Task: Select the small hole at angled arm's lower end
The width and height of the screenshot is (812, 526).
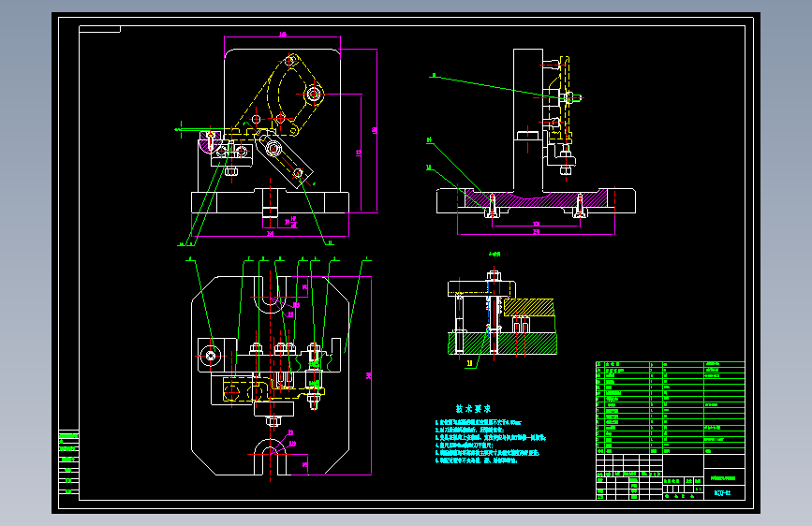Action: click(x=298, y=173)
